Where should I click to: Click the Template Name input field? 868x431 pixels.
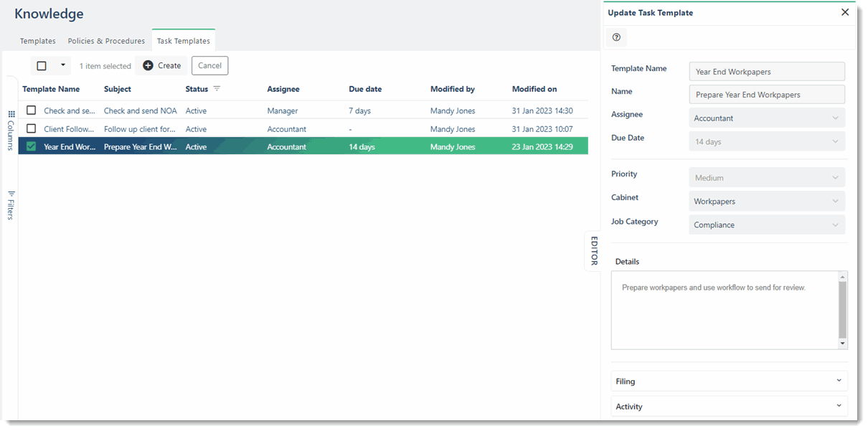(x=767, y=72)
